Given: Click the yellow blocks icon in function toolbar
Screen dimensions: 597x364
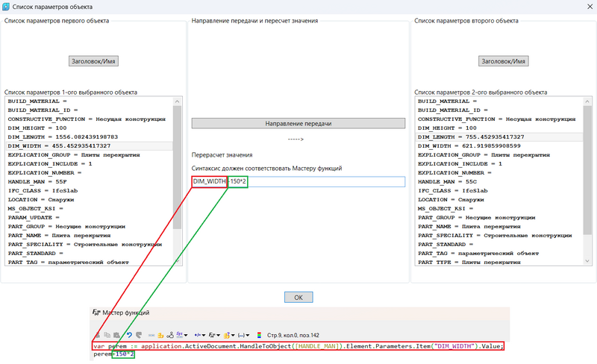Looking at the screenshot, I should (160, 336).
